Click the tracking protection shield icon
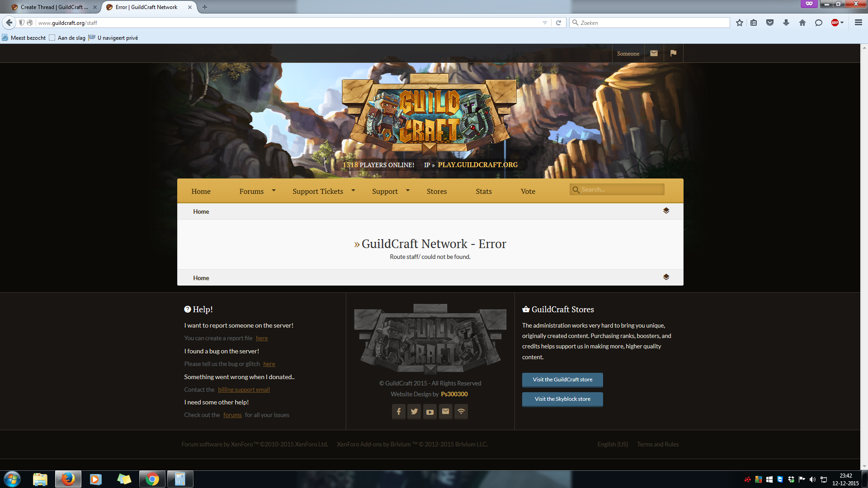Screen dimensions: 868x488 pyautogui.click(x=21, y=23)
